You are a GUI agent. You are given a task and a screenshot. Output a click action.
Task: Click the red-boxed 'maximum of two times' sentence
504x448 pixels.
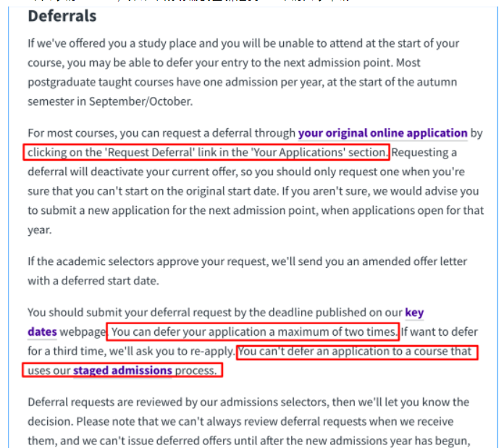(253, 331)
